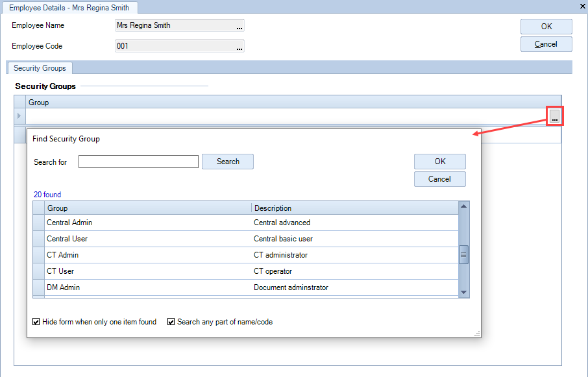This screenshot has width=588, height=377.
Task: Open the security group lookup ellipsis button
Action: pos(554,116)
